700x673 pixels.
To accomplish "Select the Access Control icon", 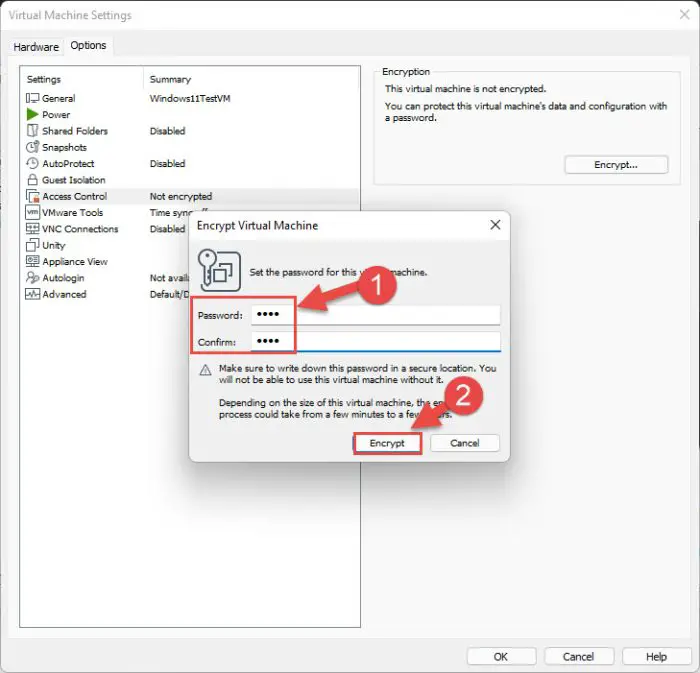I will (32, 196).
